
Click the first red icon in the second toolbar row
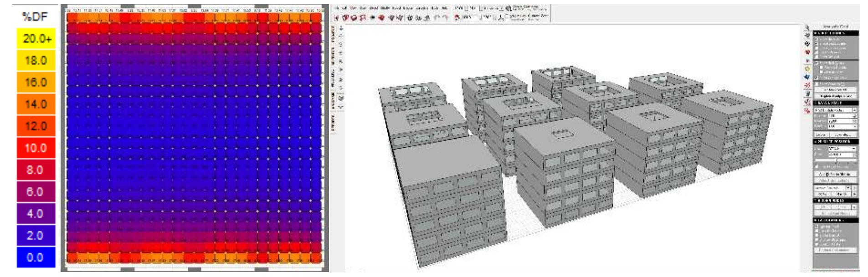click(336, 17)
